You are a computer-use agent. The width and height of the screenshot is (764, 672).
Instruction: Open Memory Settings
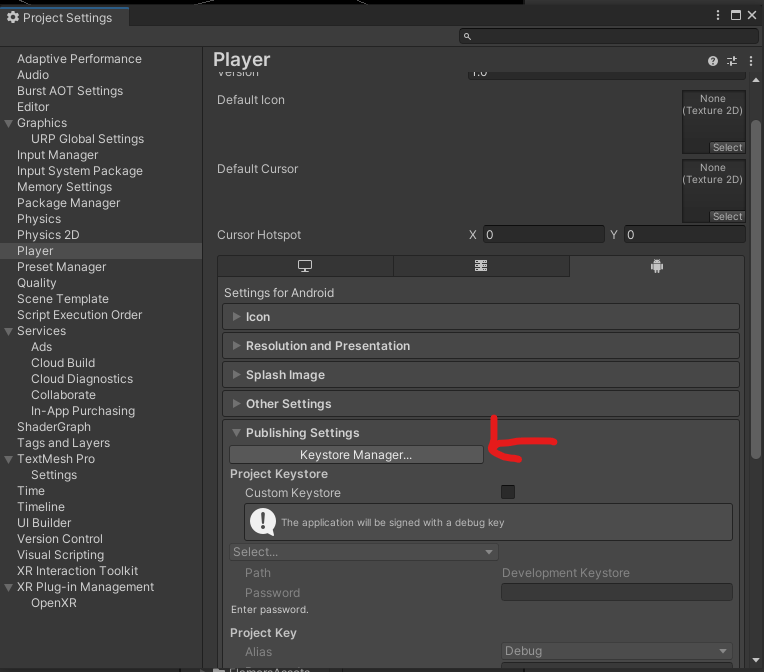[64, 187]
